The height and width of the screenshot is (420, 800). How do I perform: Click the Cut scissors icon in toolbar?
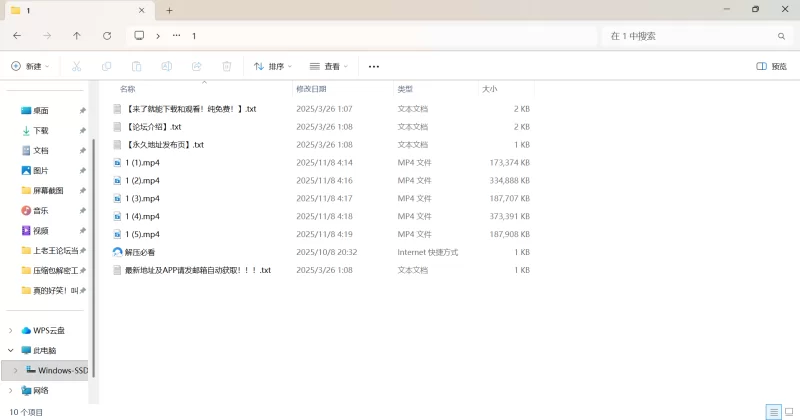[76, 66]
